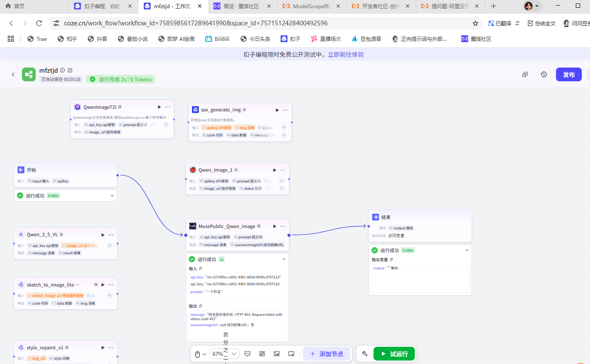The width and height of the screenshot is (590, 364).
Task: Expand hidden params in sketch_to_image_lite input row
Action: (109, 296)
